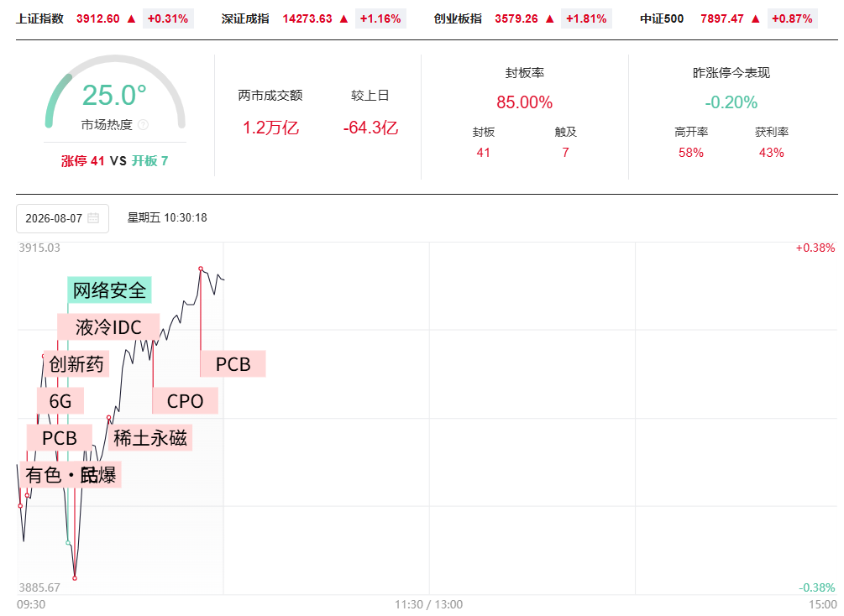
Task: Click the 25.0° market heat gauge
Action: [x=115, y=92]
